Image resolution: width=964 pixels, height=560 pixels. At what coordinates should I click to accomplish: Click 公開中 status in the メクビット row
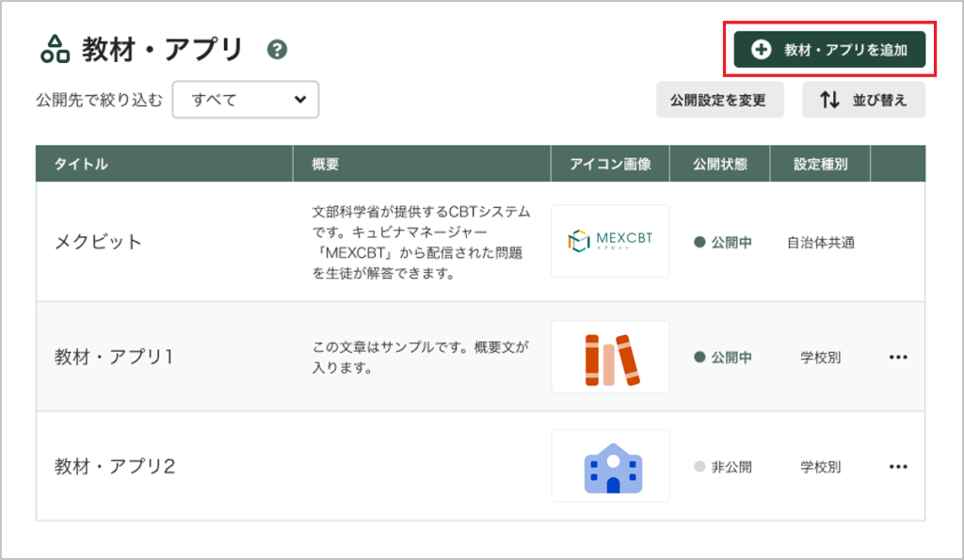[x=722, y=242]
